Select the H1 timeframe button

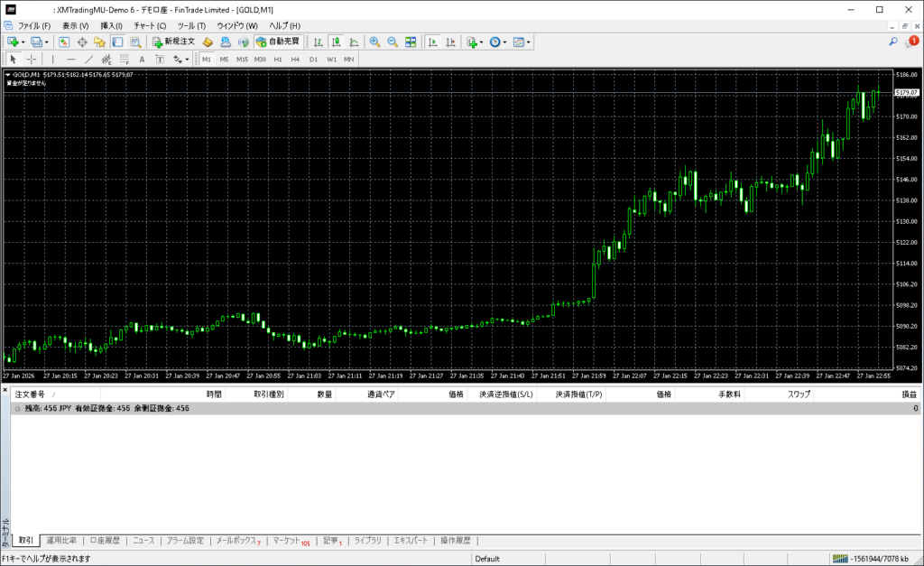[278, 59]
